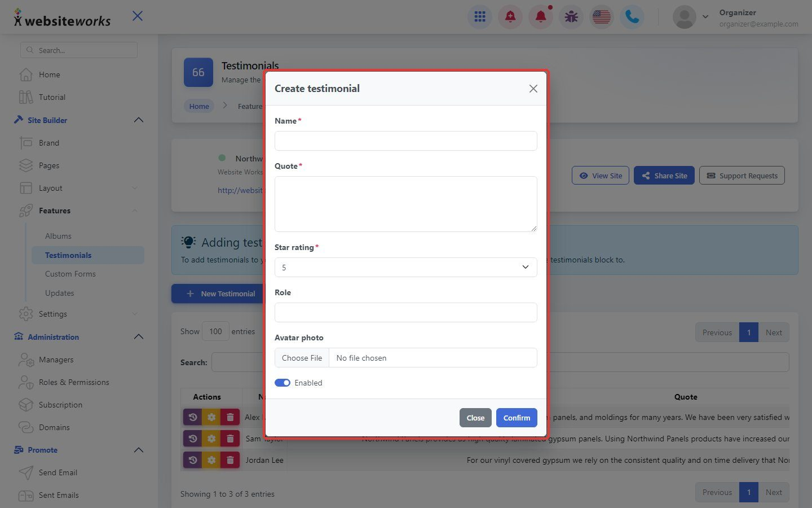
Task: Click the Close button in dialog footer
Action: click(475, 418)
